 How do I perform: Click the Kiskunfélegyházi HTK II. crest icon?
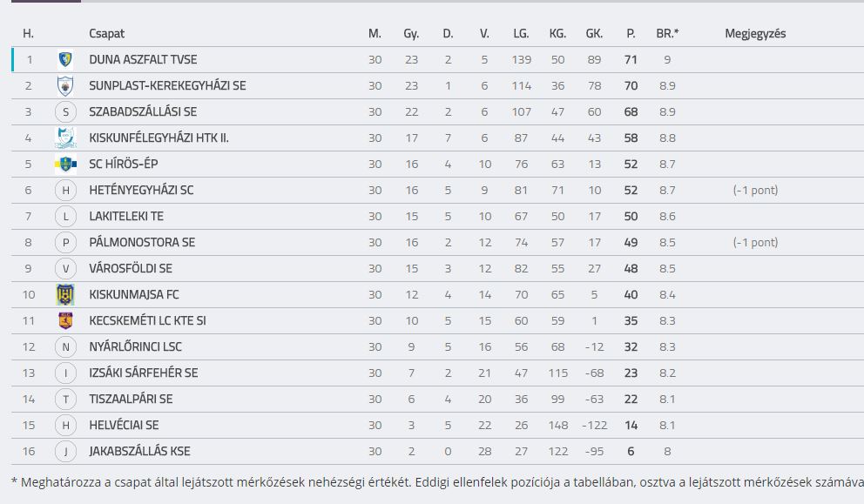(x=65, y=138)
